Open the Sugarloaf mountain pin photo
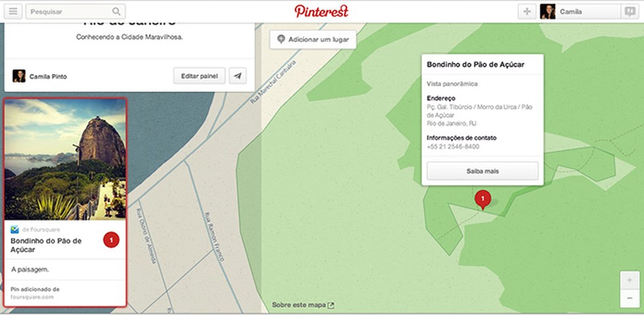 pyautogui.click(x=65, y=159)
